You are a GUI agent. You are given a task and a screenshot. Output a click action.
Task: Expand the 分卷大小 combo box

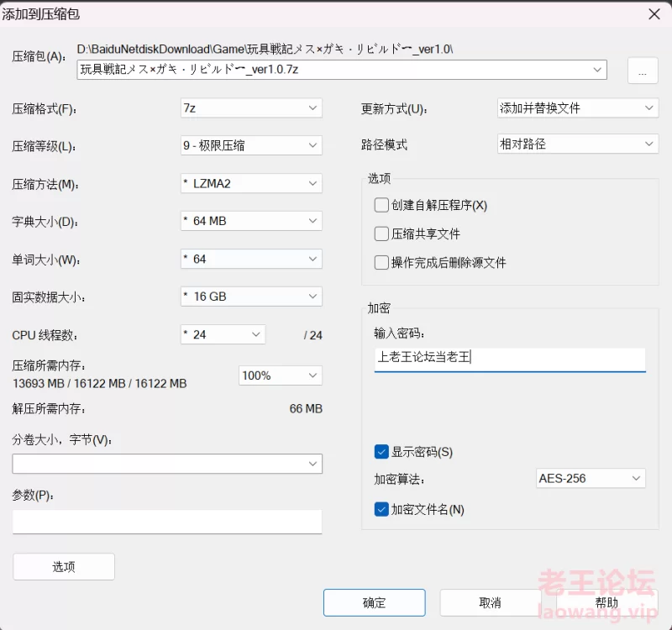(167, 464)
